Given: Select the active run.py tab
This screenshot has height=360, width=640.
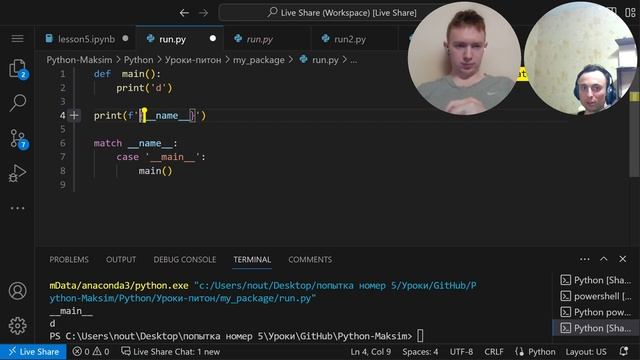Looking at the screenshot, I should 180,39.
